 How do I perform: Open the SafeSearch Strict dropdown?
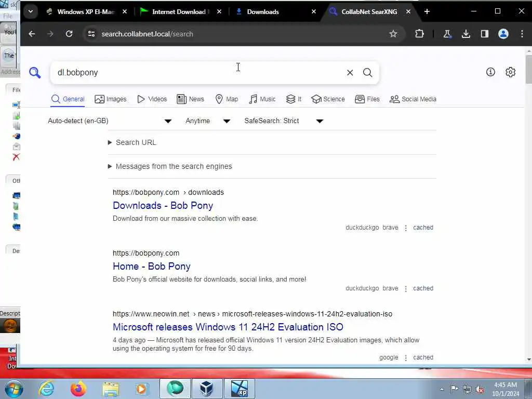[284, 121]
